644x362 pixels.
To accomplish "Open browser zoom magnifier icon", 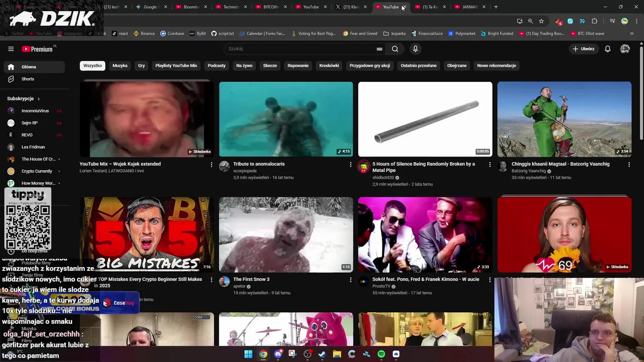I will coord(530,21).
